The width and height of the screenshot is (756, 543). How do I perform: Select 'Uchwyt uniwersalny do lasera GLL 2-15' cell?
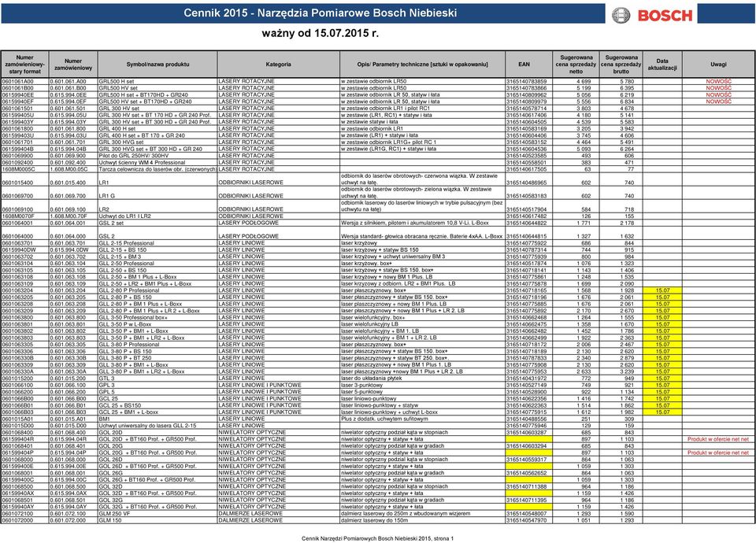157,426
